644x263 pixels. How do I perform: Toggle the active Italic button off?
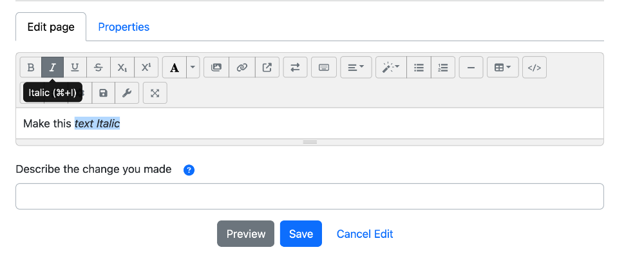(x=53, y=68)
